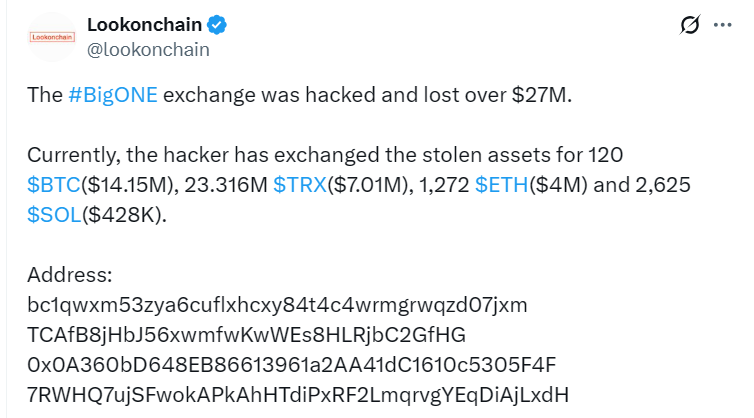
Task: Open the Grok explain-this-post icon
Action: tap(690, 25)
